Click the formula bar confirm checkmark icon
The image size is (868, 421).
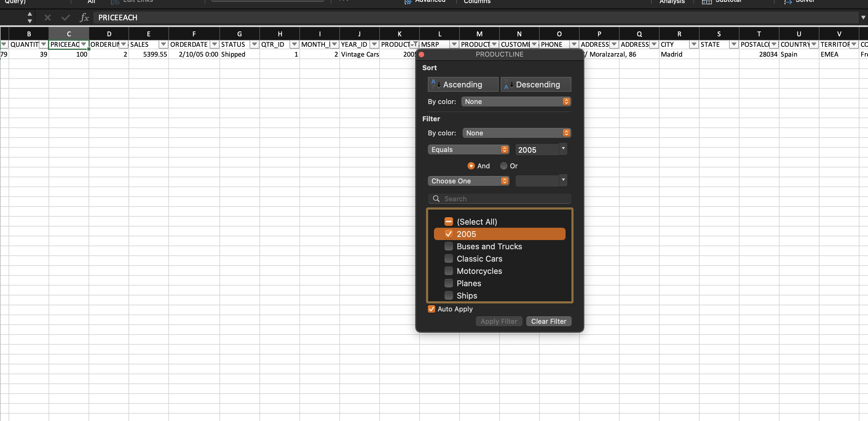point(66,18)
